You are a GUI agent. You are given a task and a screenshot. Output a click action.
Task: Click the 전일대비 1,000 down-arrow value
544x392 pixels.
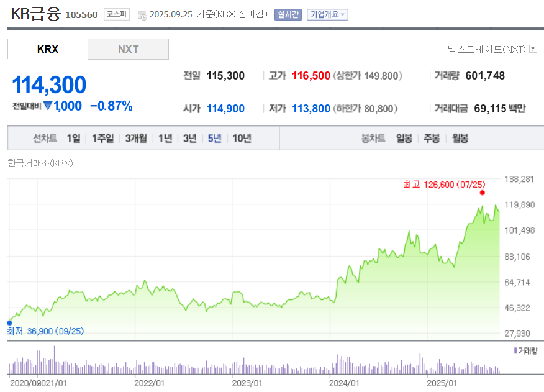point(63,106)
